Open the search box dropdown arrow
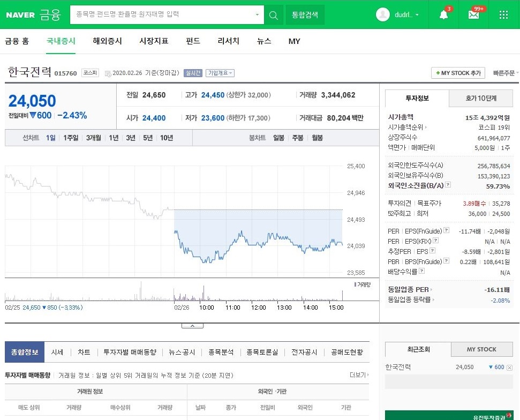The width and height of the screenshot is (520, 420). (257, 14)
